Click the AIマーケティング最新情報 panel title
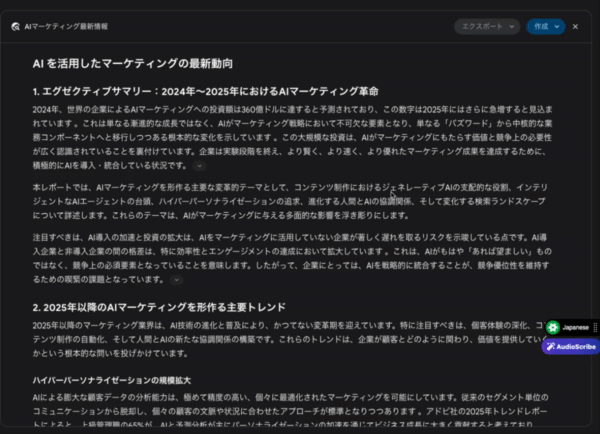Image resolution: width=600 pixels, height=434 pixels. 66,26
